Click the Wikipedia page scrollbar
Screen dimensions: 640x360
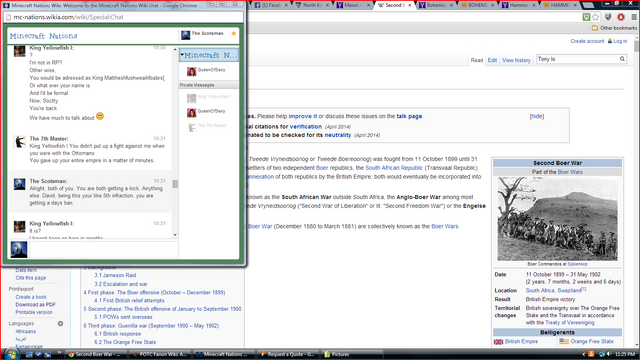(x=637, y=46)
